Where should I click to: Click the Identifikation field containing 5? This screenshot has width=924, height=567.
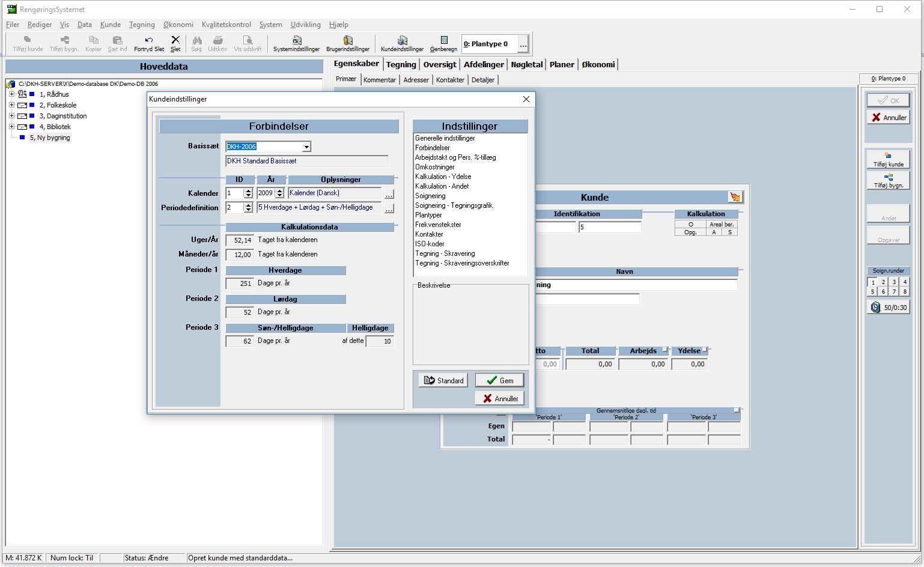[610, 227]
